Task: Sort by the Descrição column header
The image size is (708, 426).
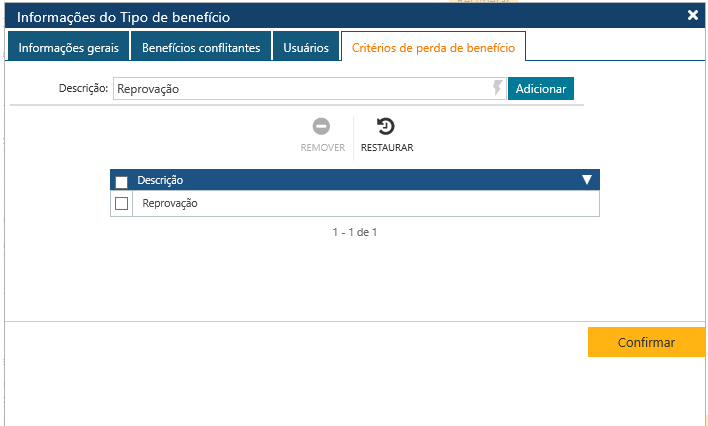Action: pyautogui.click(x=160, y=180)
